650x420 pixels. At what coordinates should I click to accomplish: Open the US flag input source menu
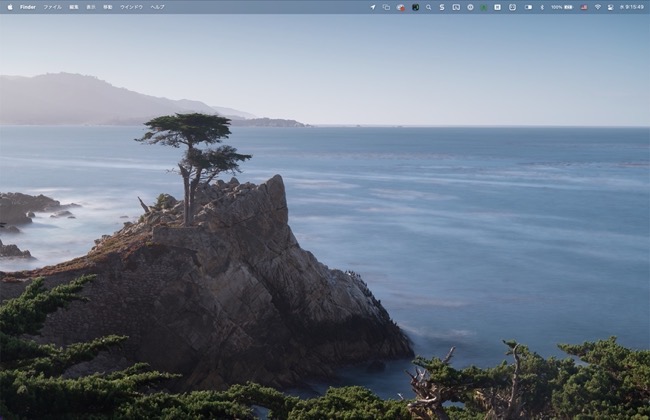[x=583, y=6]
